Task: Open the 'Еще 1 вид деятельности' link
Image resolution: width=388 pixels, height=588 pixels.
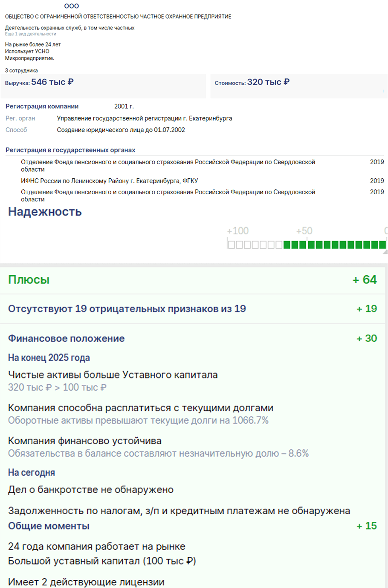Action: pyautogui.click(x=31, y=34)
